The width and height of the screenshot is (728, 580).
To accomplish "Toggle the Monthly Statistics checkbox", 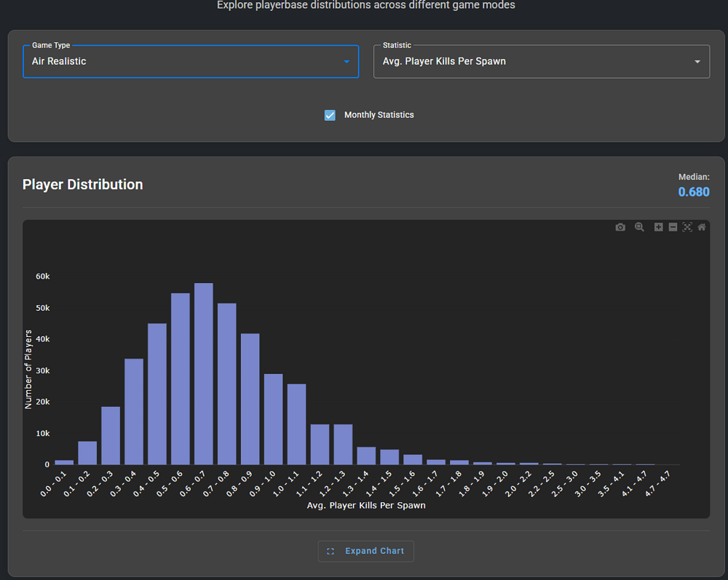I will click(x=330, y=115).
